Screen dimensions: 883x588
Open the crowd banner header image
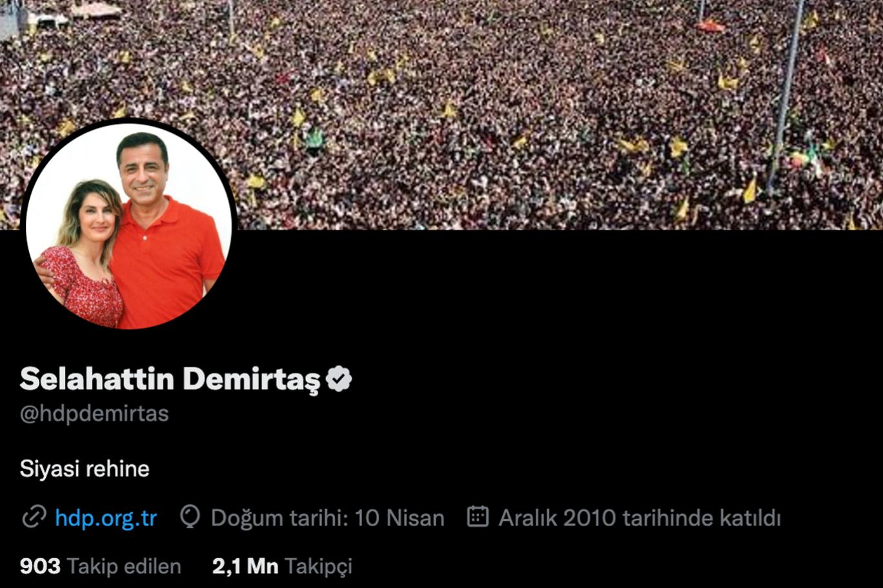pyautogui.click(x=441, y=114)
